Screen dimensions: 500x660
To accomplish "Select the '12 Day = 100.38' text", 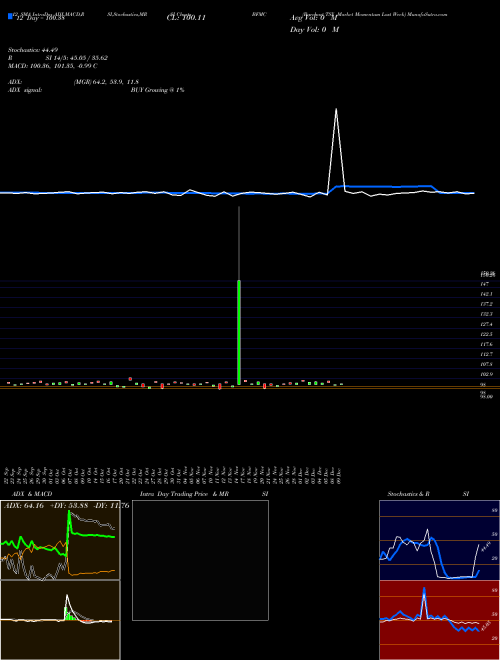I will pyautogui.click(x=39, y=18).
